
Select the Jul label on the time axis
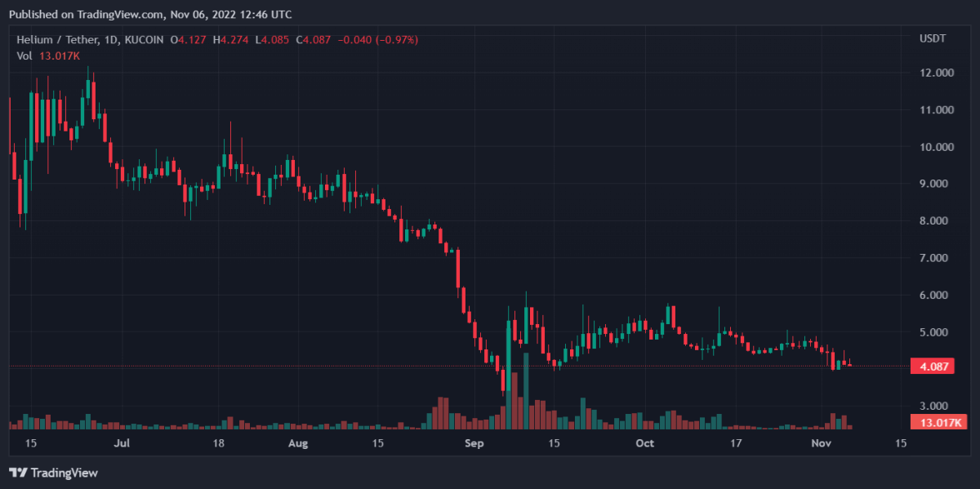122,443
